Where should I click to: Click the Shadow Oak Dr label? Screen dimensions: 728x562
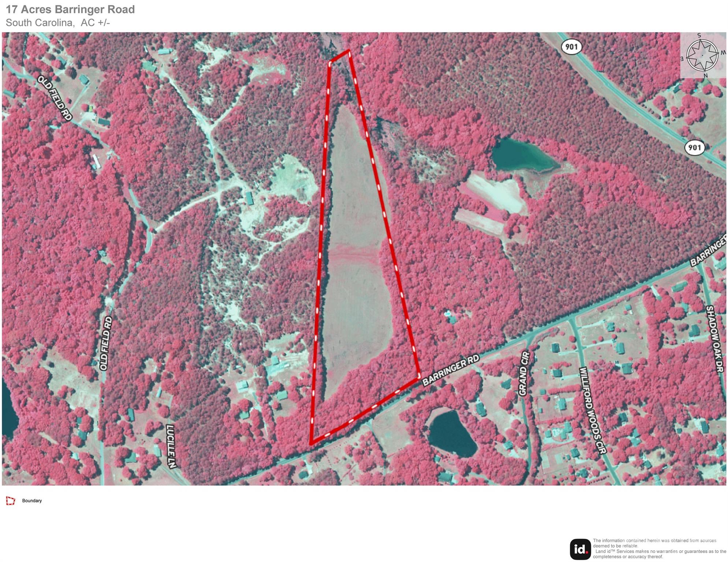714,339
